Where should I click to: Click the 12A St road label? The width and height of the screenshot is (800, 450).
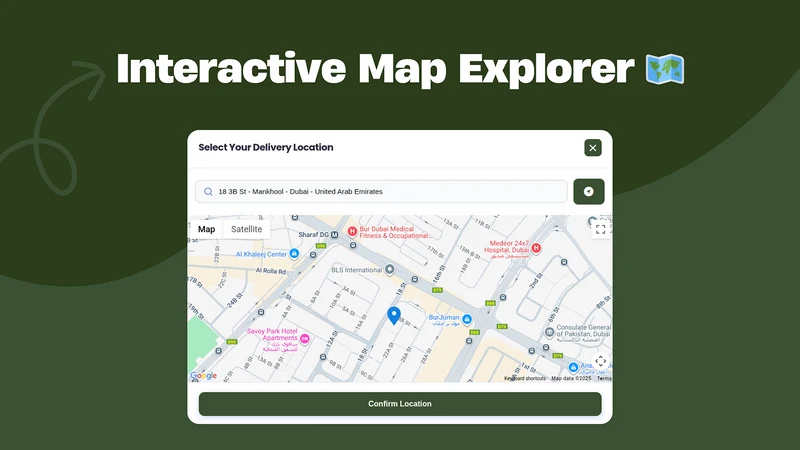(x=334, y=340)
